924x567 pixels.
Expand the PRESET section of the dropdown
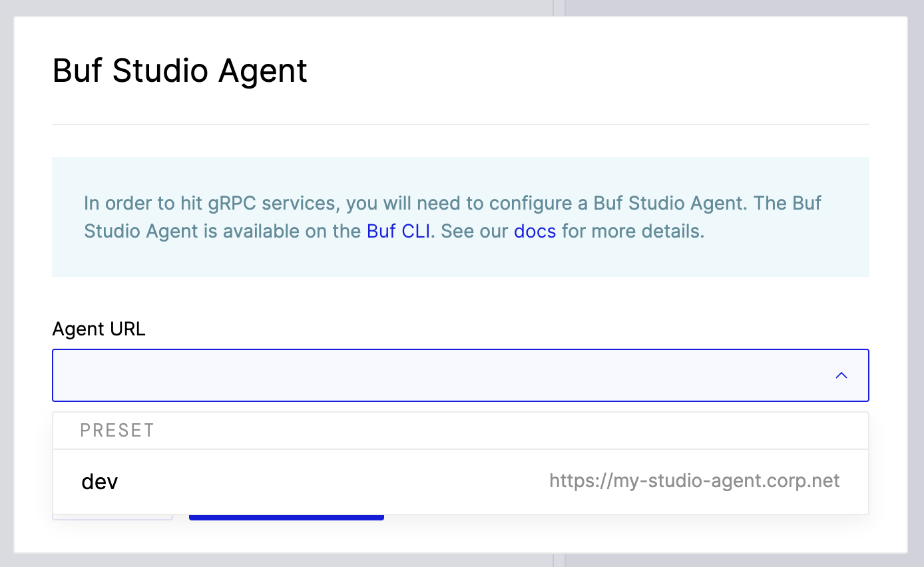tap(117, 430)
